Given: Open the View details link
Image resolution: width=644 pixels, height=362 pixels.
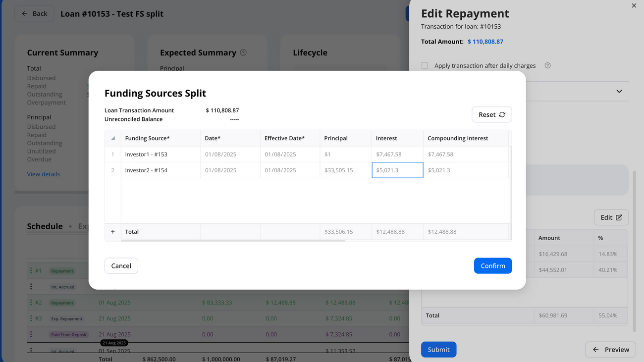Looking at the screenshot, I should coord(44,174).
